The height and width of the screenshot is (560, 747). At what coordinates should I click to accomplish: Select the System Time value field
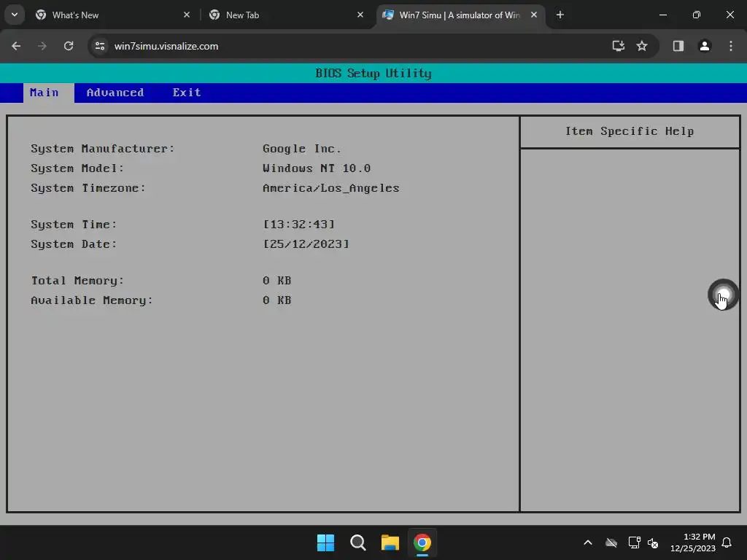pos(299,225)
